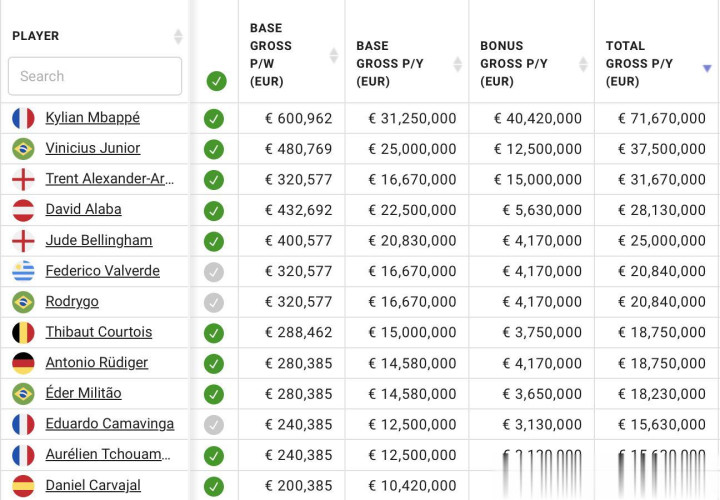This screenshot has height=500, width=720.
Task: Toggle the grey checkmark for Eduardo Camavinga
Action: [214, 425]
